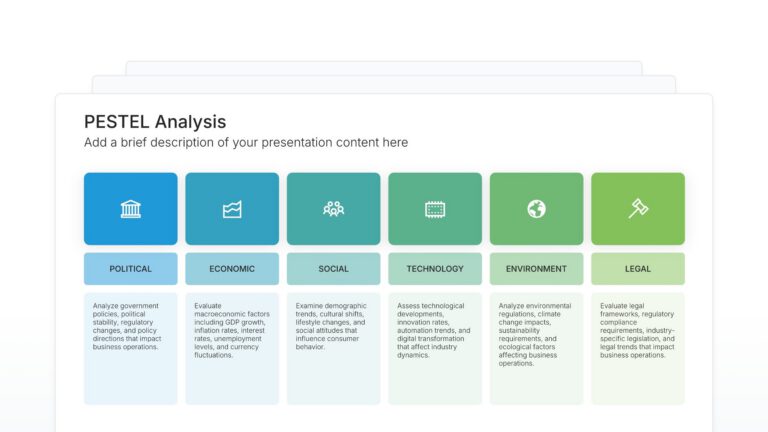Click the Political government building icon
Viewport: 768px width, 432px height.
click(x=131, y=209)
